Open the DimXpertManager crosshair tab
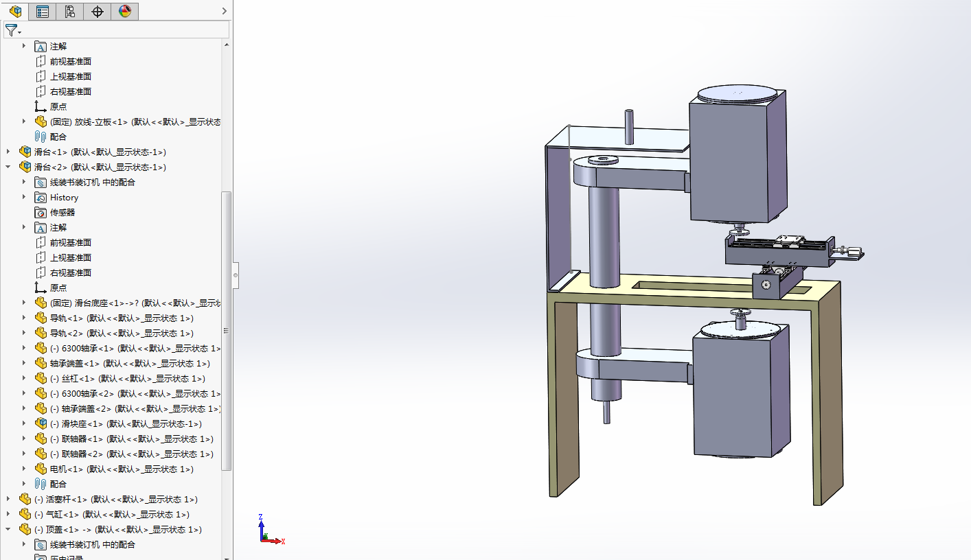The width and height of the screenshot is (971, 560). point(97,11)
